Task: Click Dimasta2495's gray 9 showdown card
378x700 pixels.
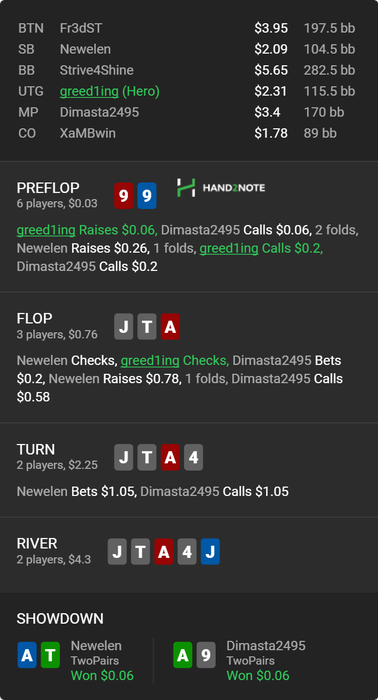Action: click(206, 655)
